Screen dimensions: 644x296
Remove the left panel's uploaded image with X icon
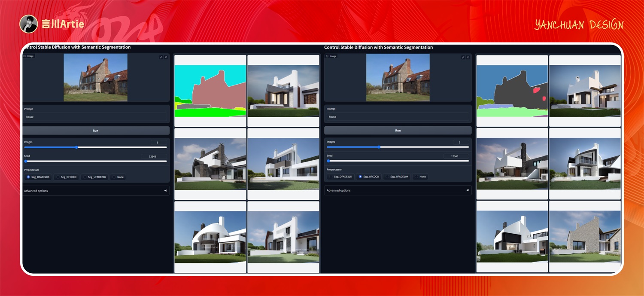(166, 57)
